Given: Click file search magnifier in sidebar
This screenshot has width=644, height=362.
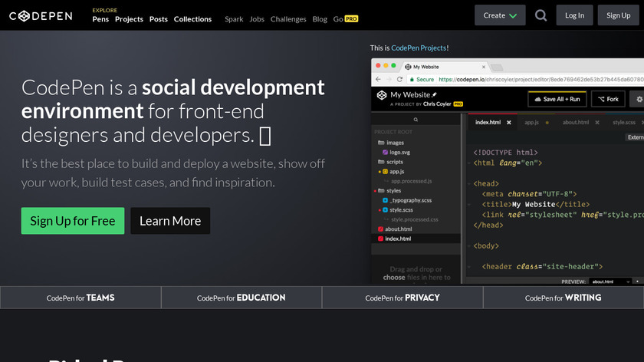Looking at the screenshot, I should pyautogui.click(x=416, y=120).
